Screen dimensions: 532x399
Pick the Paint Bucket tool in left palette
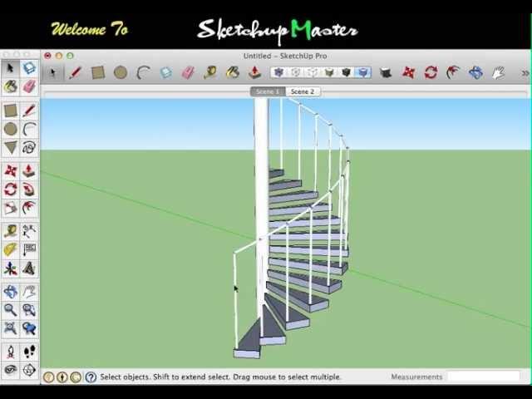click(11, 86)
